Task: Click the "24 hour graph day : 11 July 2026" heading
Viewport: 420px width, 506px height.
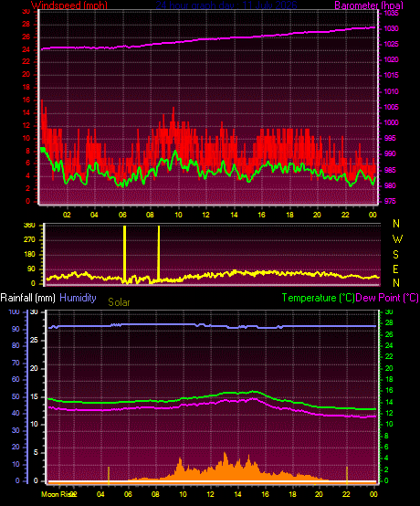Action: 226,5
